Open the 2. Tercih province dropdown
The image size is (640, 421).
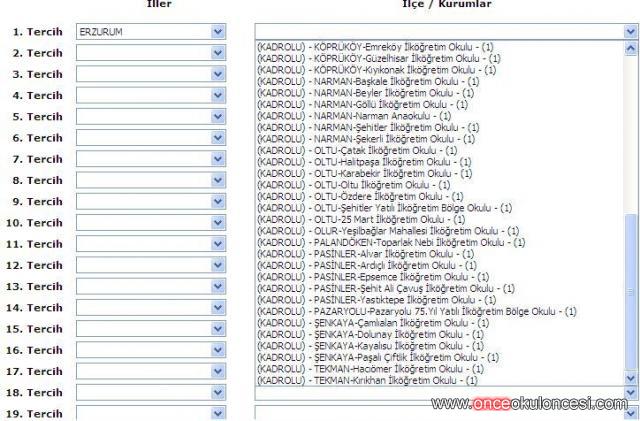(151, 53)
